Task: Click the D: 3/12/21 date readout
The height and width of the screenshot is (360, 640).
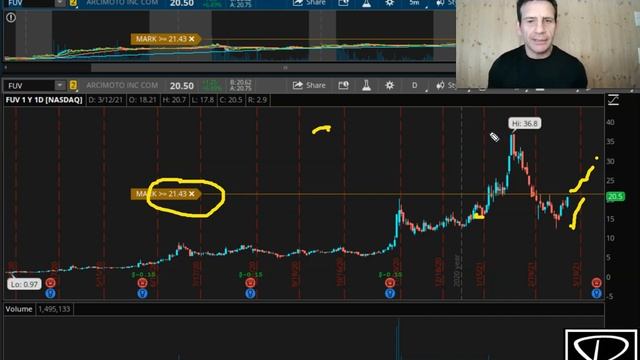Action: click(x=105, y=100)
